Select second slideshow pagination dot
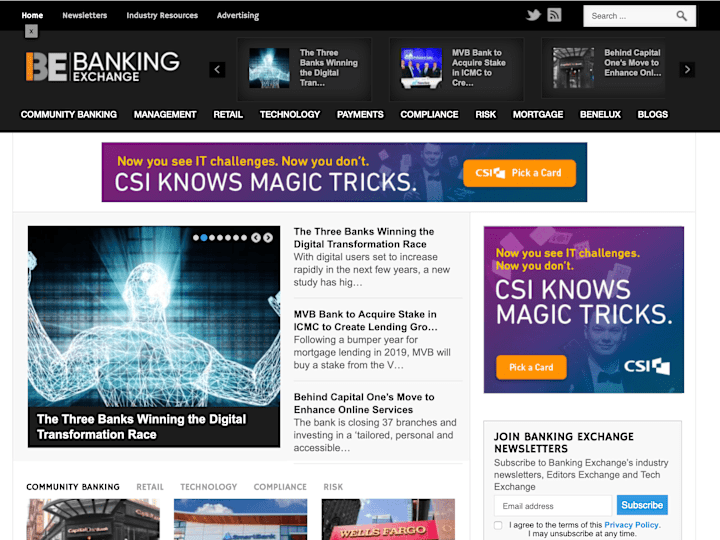Viewport: 720px width, 540px height. click(204, 237)
